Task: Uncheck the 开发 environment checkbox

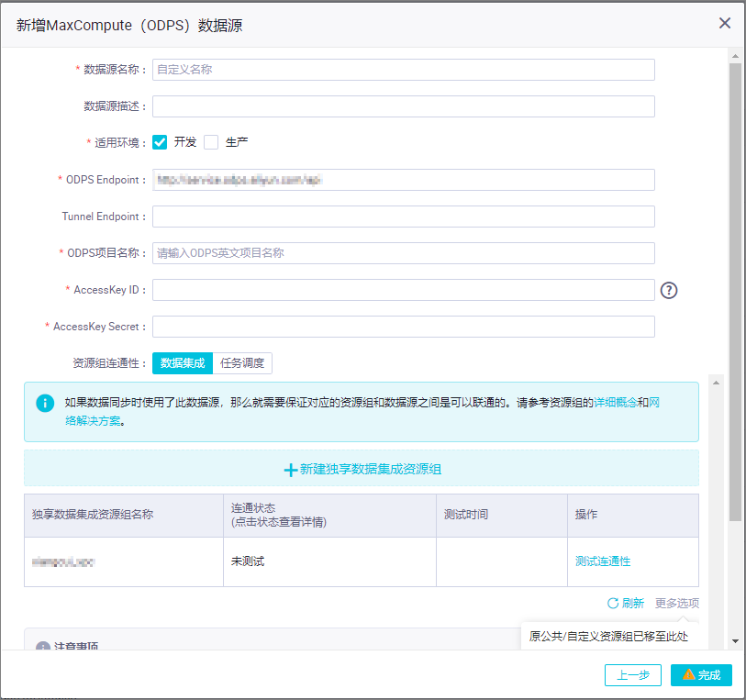Action: point(160,142)
